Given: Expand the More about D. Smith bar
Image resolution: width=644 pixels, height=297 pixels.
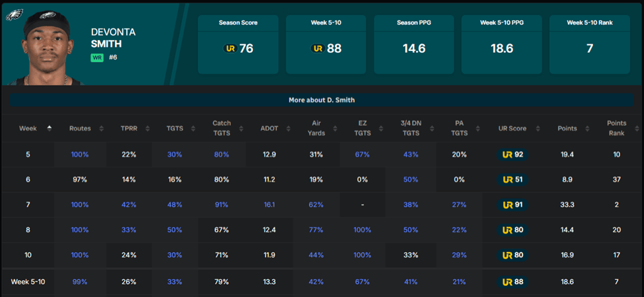Looking at the screenshot, I should tap(322, 100).
